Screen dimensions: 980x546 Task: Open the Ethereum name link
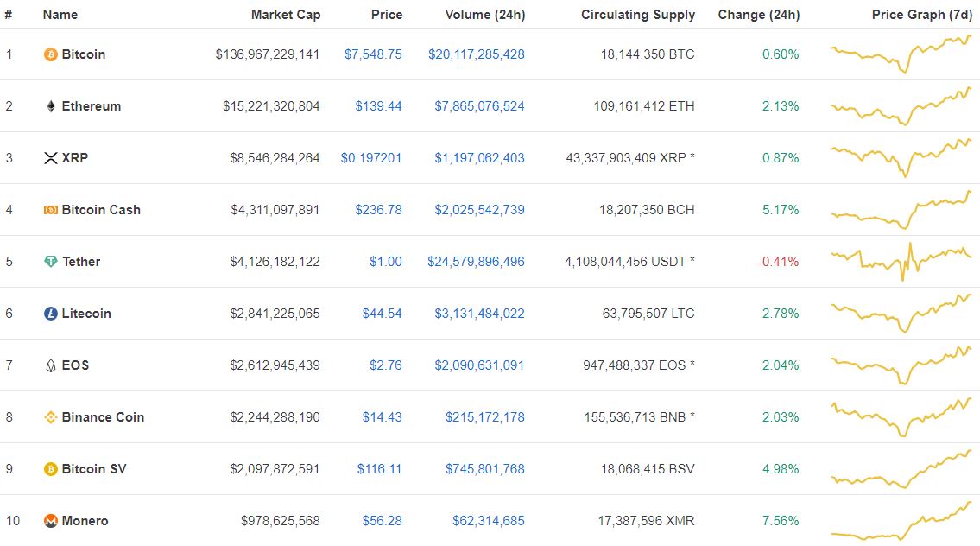[92, 106]
